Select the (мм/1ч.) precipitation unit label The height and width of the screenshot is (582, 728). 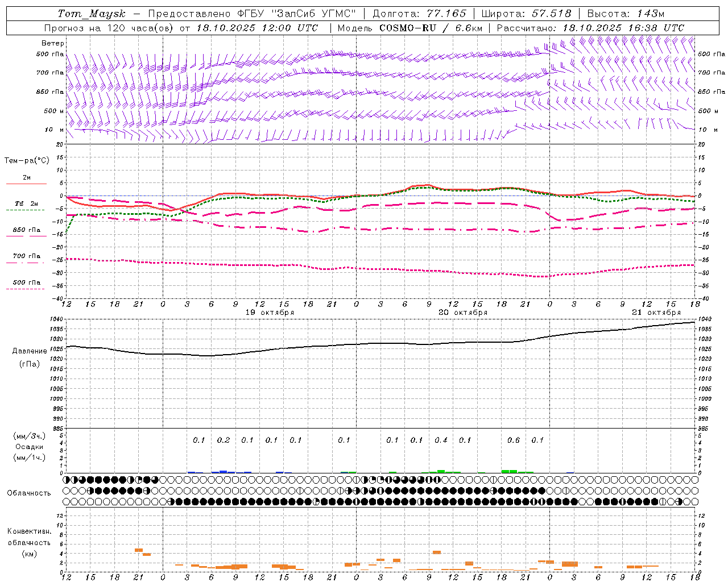[30, 458]
